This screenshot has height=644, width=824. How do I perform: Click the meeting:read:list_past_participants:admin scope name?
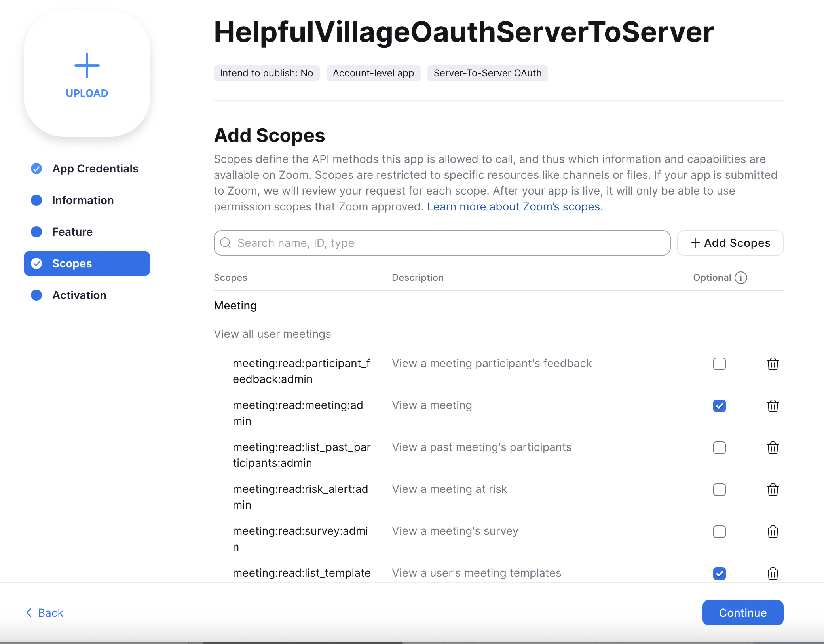point(302,455)
